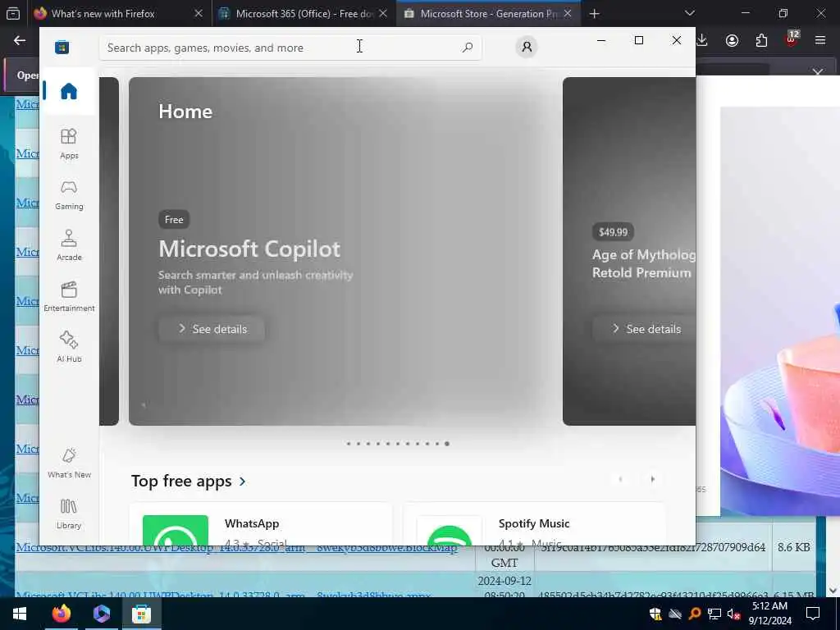Click the uBlock extension icon with badge 12

pyautogui.click(x=792, y=39)
